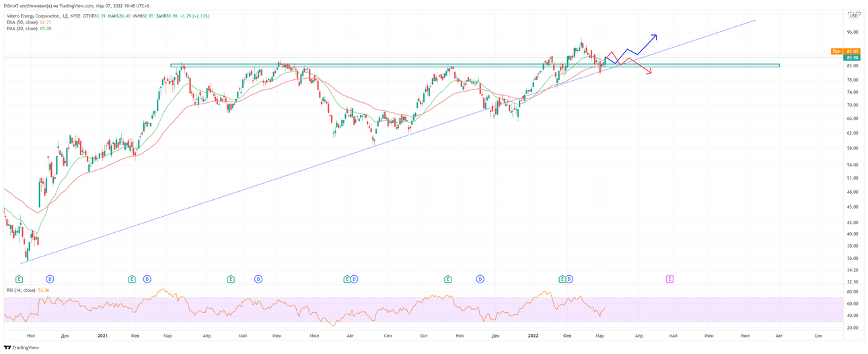The height and width of the screenshot is (354, 868).
Task: Open the dividend marker D below June 2021
Action: pyautogui.click(x=258, y=279)
